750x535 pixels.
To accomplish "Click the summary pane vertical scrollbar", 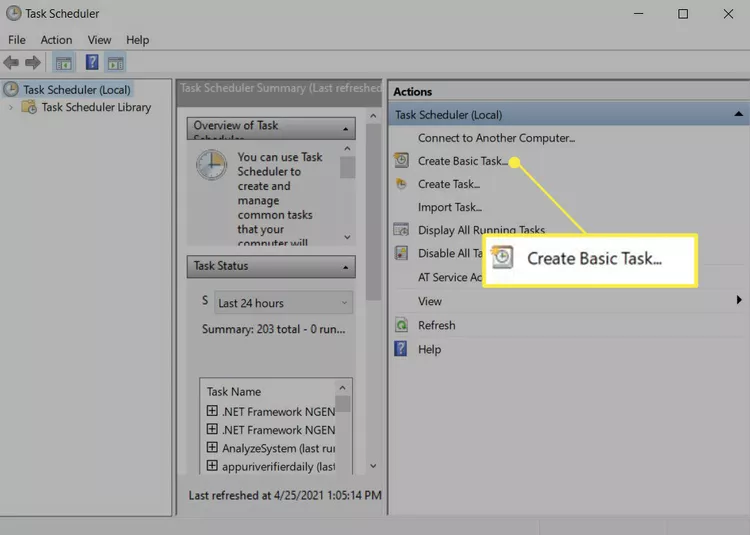I will 374,250.
